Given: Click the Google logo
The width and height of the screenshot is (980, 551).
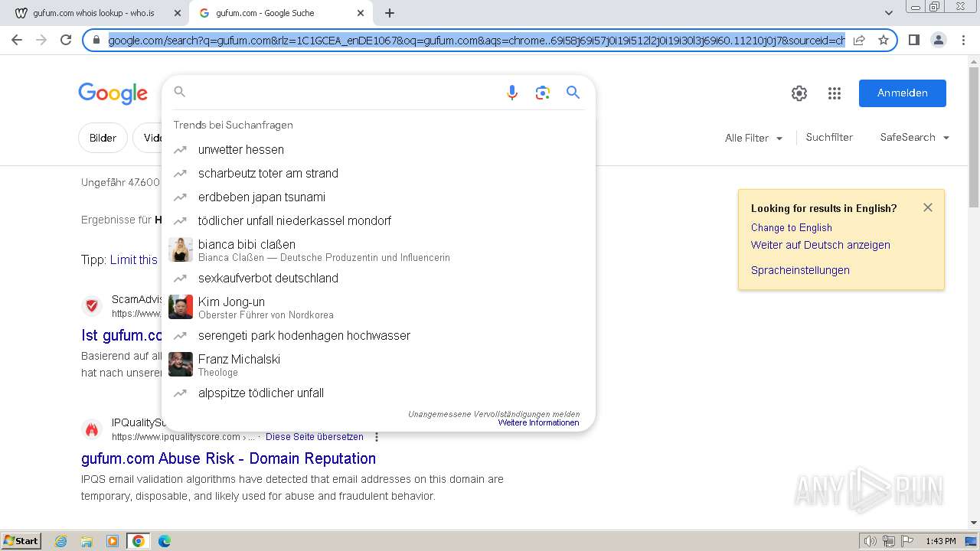Looking at the screenshot, I should [113, 93].
